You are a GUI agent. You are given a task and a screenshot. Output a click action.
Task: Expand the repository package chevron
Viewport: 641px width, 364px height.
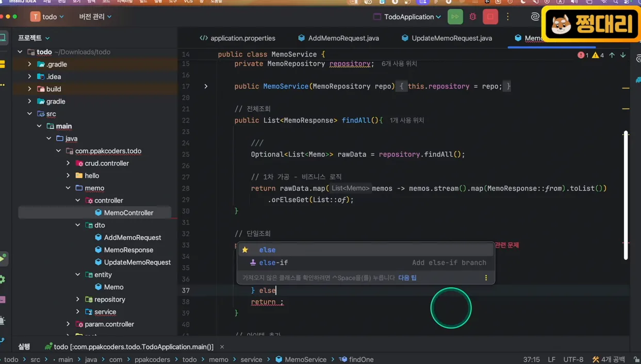coord(78,300)
